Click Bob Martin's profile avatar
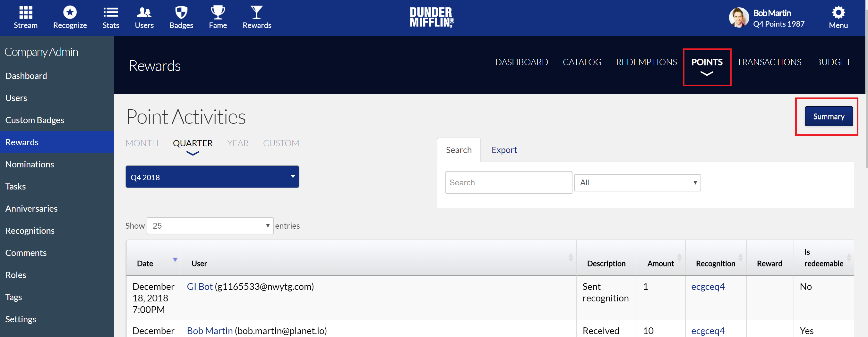The width and height of the screenshot is (868, 337). click(x=739, y=18)
